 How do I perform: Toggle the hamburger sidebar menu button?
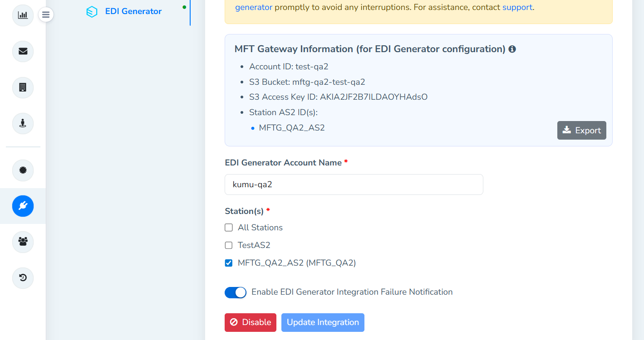[x=46, y=15]
